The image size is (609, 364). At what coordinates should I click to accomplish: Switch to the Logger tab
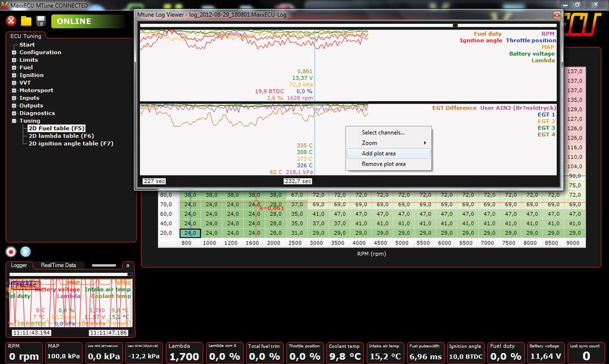19,265
